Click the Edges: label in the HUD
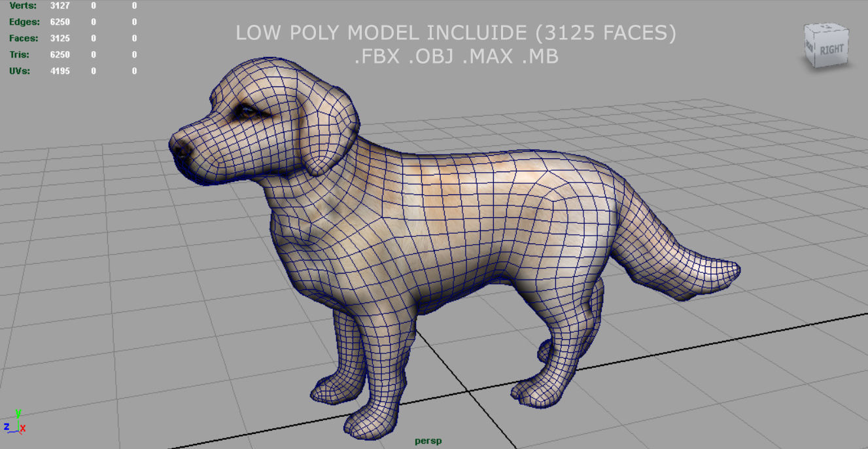Viewport: 868px width, 449px height. point(24,22)
